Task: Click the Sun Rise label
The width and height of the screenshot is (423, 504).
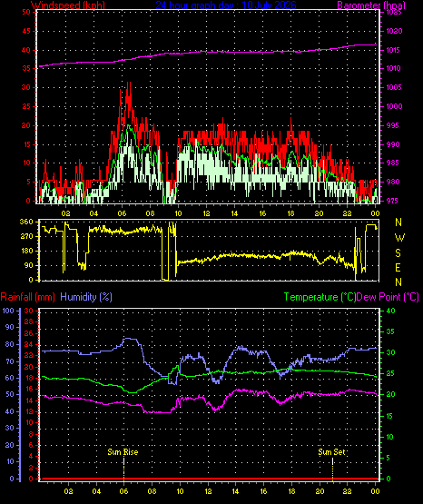Action: click(123, 452)
